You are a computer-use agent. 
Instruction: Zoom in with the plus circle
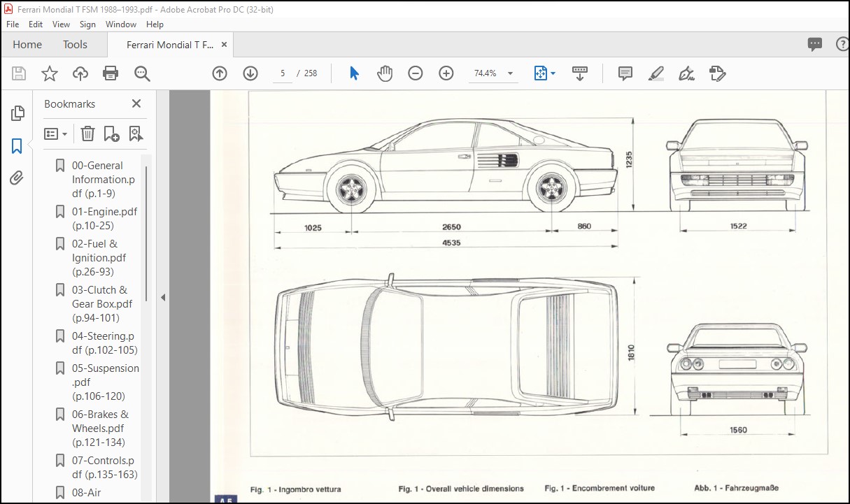click(x=446, y=73)
